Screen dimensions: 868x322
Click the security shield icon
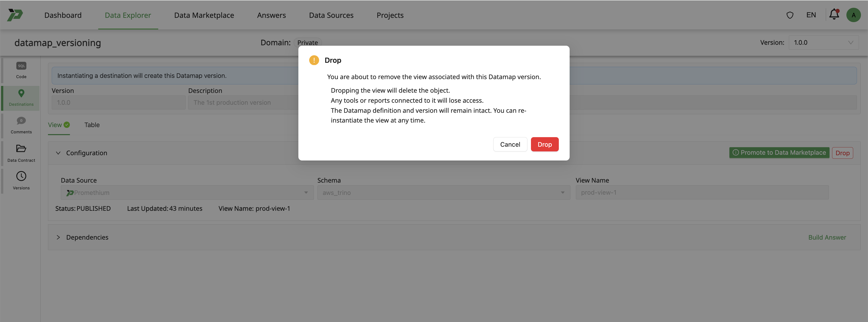tap(790, 15)
